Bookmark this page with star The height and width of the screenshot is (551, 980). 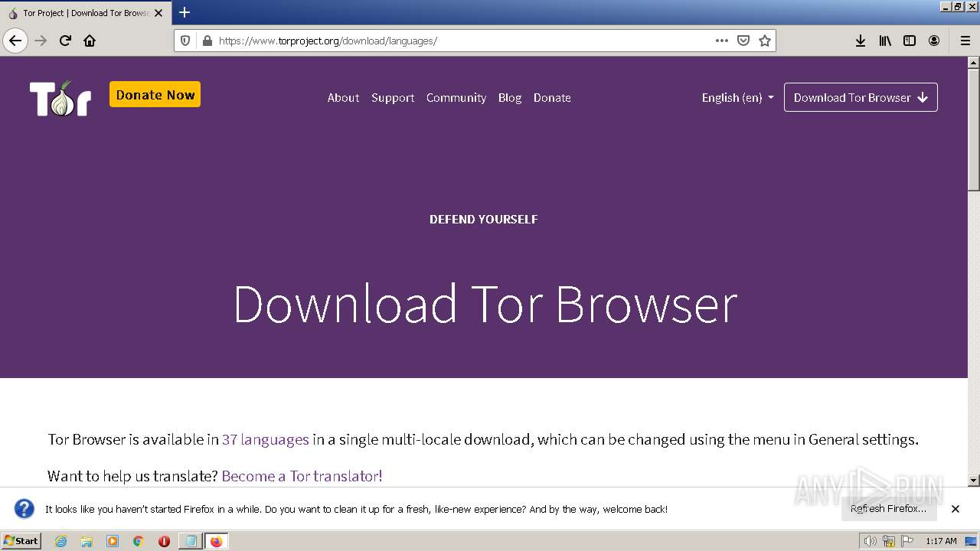point(764,41)
